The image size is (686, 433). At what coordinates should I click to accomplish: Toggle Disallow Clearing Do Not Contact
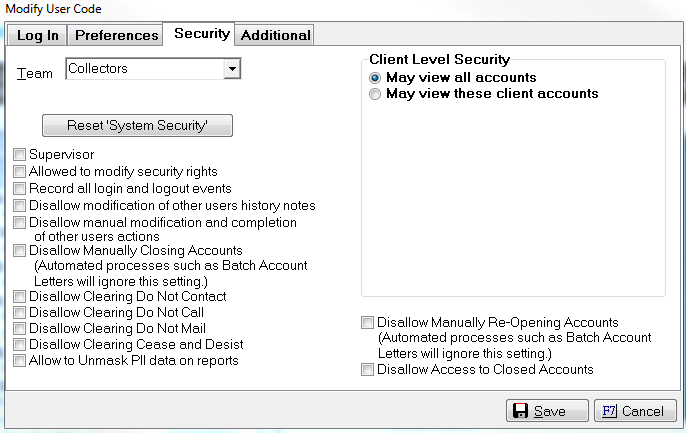20,297
